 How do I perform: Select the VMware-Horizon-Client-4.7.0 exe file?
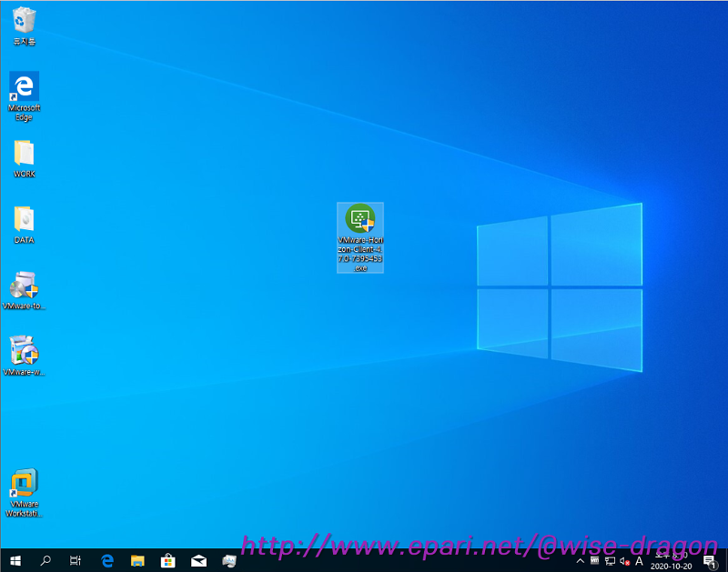point(360,237)
